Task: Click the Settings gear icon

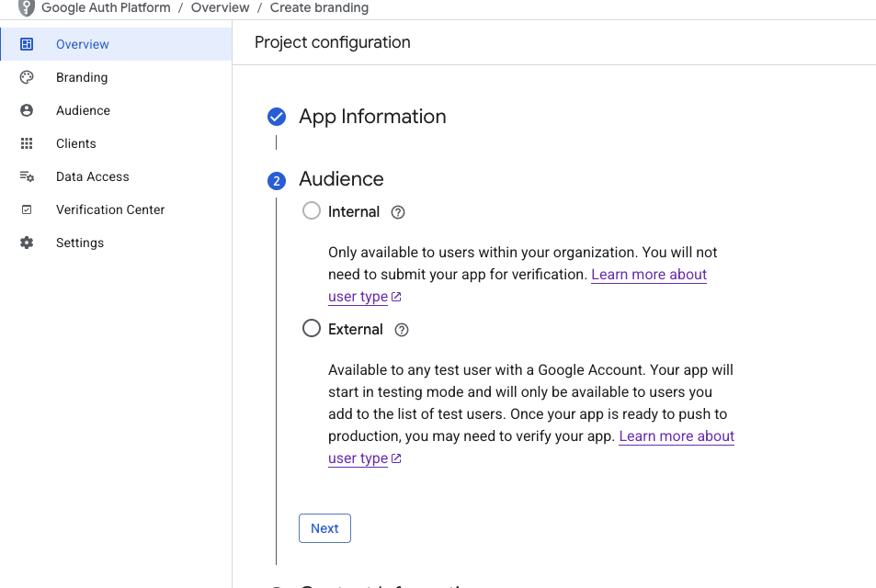Action: 27,243
